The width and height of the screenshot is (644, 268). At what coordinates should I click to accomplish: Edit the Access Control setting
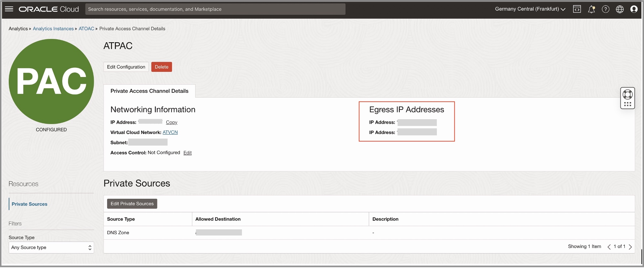point(187,153)
